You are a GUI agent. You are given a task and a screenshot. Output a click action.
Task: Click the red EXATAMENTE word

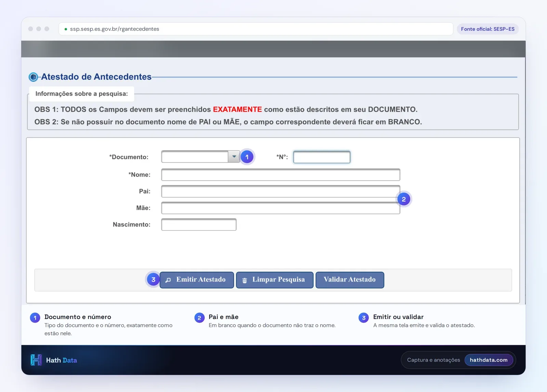pyautogui.click(x=237, y=109)
